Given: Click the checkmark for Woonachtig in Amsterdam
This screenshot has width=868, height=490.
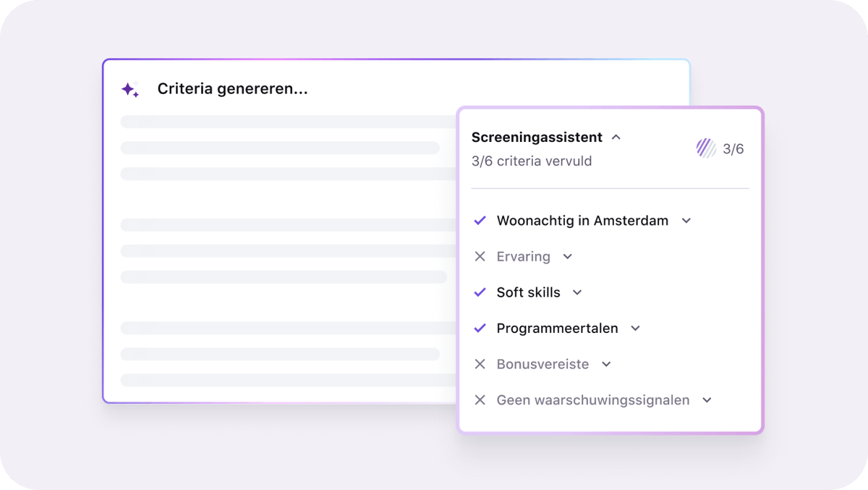Looking at the screenshot, I should [x=480, y=220].
